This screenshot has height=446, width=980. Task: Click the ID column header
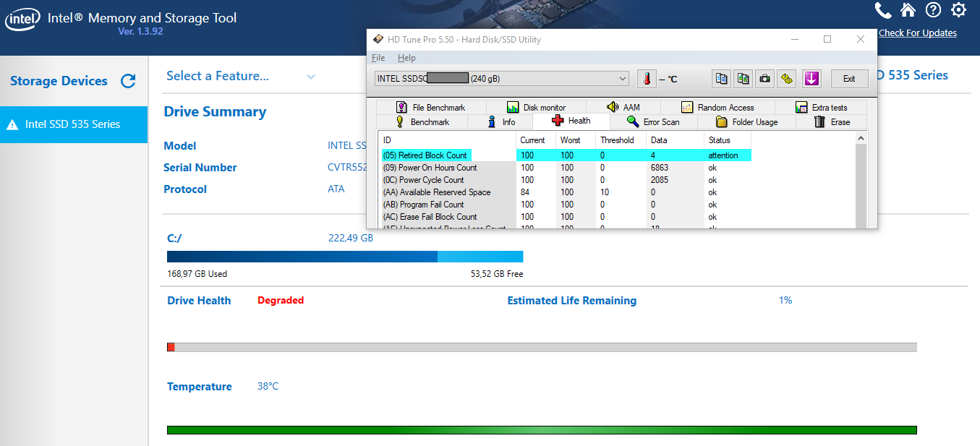pyautogui.click(x=448, y=140)
